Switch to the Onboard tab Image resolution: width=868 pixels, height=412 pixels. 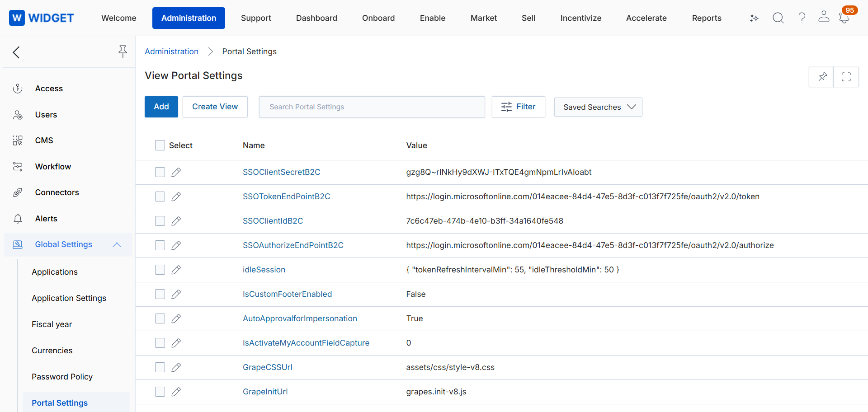click(x=378, y=18)
